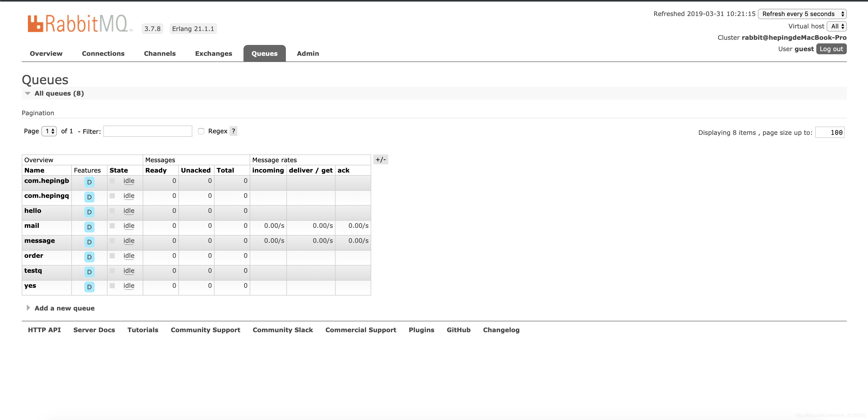Screen dimensions: 868x420
Task: Open the Changelog footer link
Action: tap(501, 330)
